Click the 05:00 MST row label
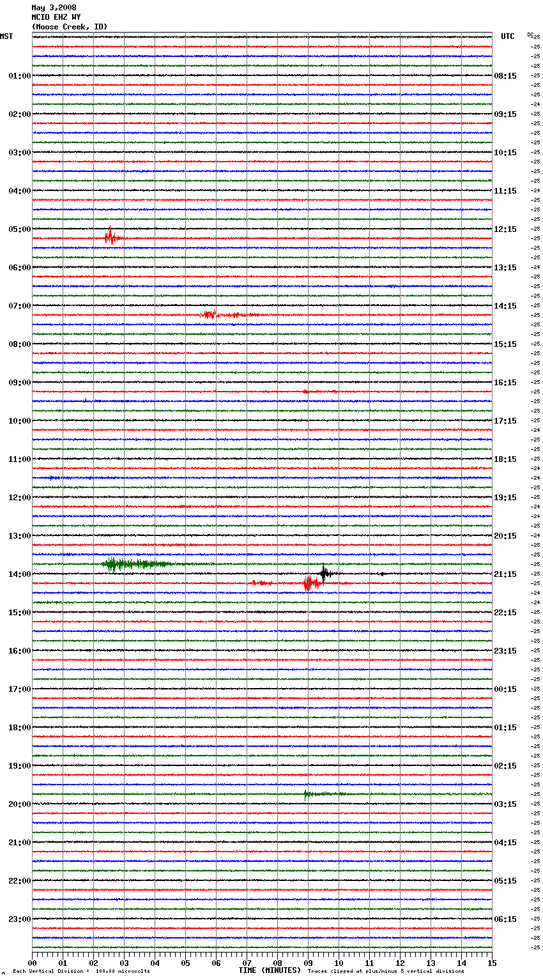This screenshot has height=980, width=543. [x=20, y=229]
